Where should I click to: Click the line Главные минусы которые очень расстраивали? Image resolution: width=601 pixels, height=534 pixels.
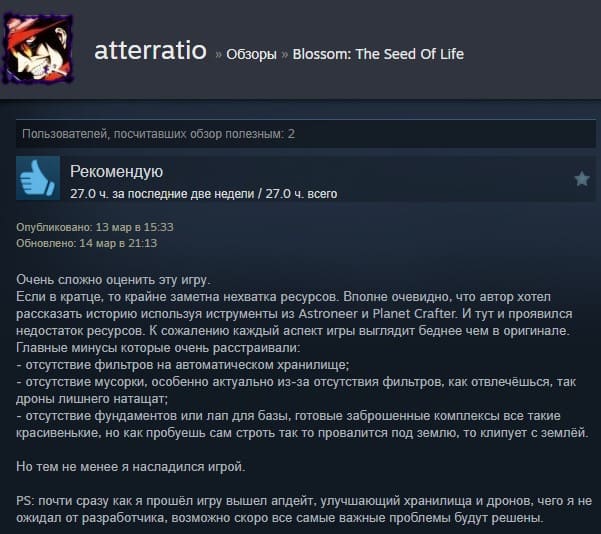coord(158,348)
